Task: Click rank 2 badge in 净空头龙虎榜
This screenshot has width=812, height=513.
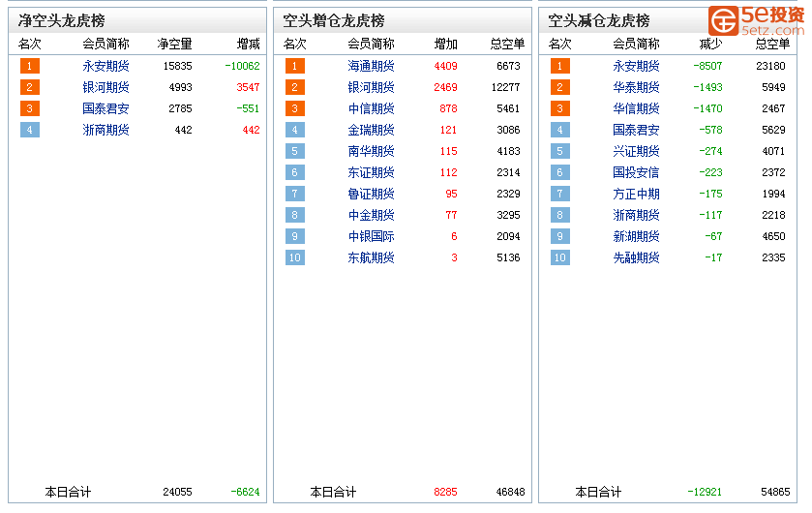Action: [29, 87]
